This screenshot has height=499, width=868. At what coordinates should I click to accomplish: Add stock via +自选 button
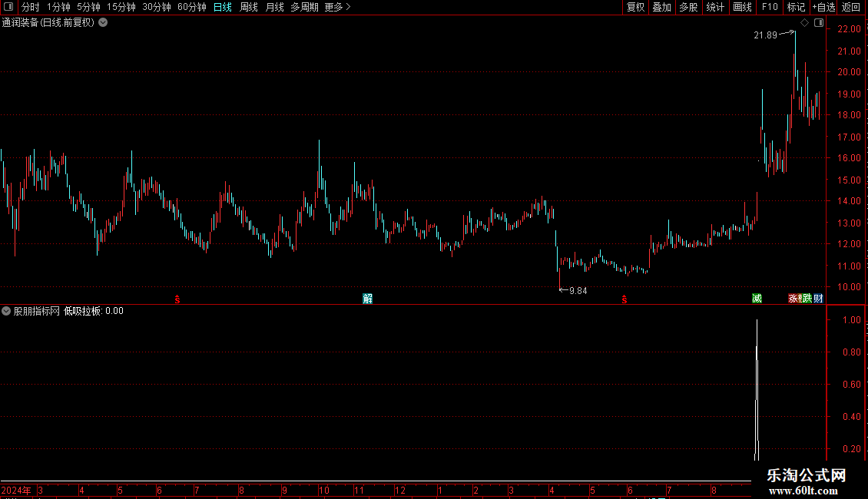[x=823, y=7]
